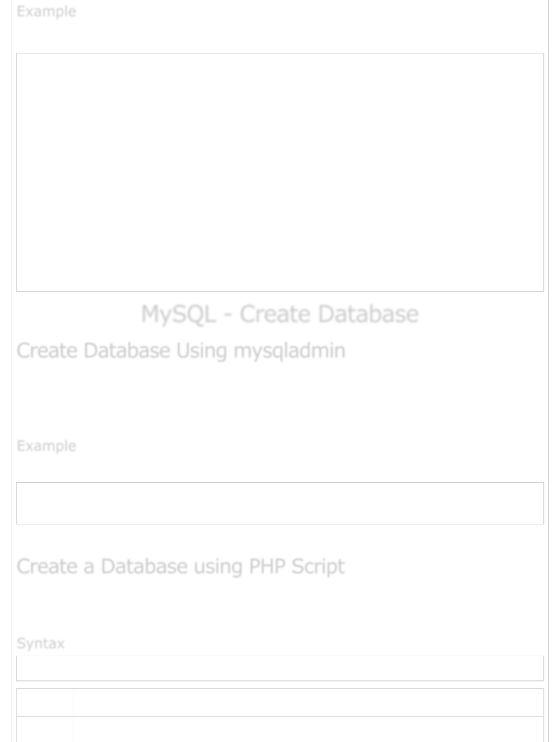
Task: Click the word mysqladmin in the section heading
Action: click(289, 351)
